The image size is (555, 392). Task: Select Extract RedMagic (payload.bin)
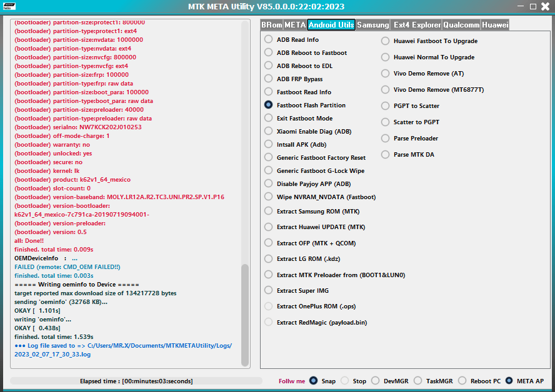click(x=268, y=322)
